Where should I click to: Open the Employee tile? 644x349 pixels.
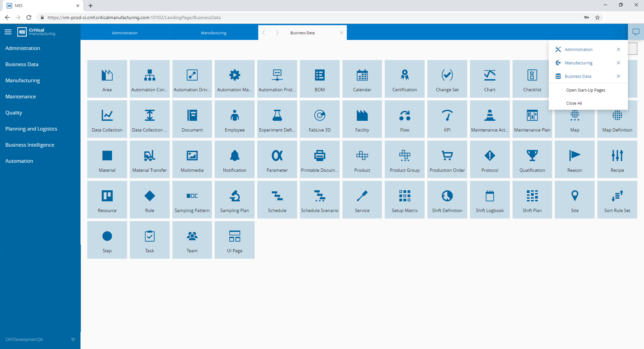(x=234, y=119)
